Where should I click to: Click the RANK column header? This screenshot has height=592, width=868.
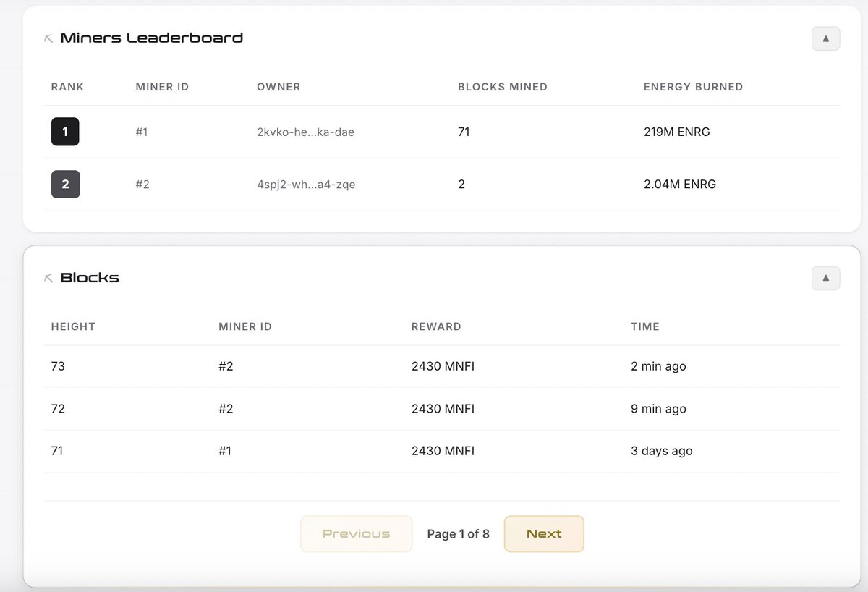point(67,87)
